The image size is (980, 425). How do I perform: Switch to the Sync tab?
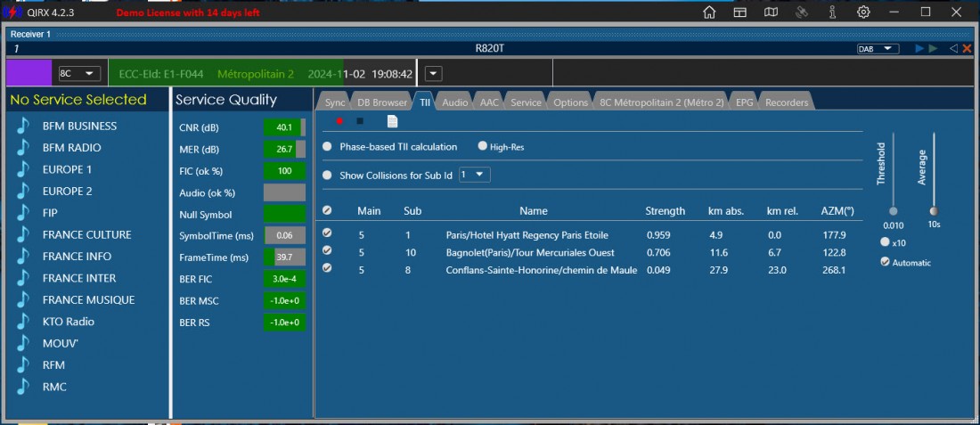(x=335, y=102)
